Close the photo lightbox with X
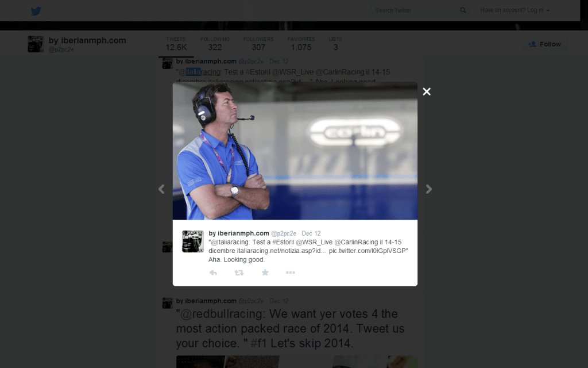588x368 pixels. tap(426, 91)
